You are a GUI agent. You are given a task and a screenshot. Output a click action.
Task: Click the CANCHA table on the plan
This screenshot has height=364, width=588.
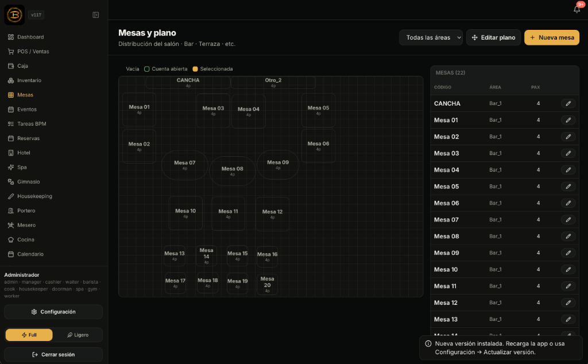(188, 83)
